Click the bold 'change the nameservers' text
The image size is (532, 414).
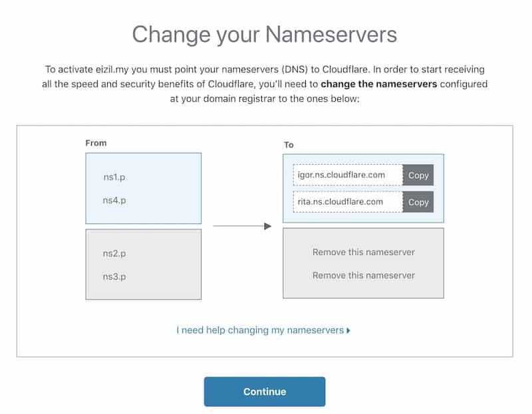(378, 84)
